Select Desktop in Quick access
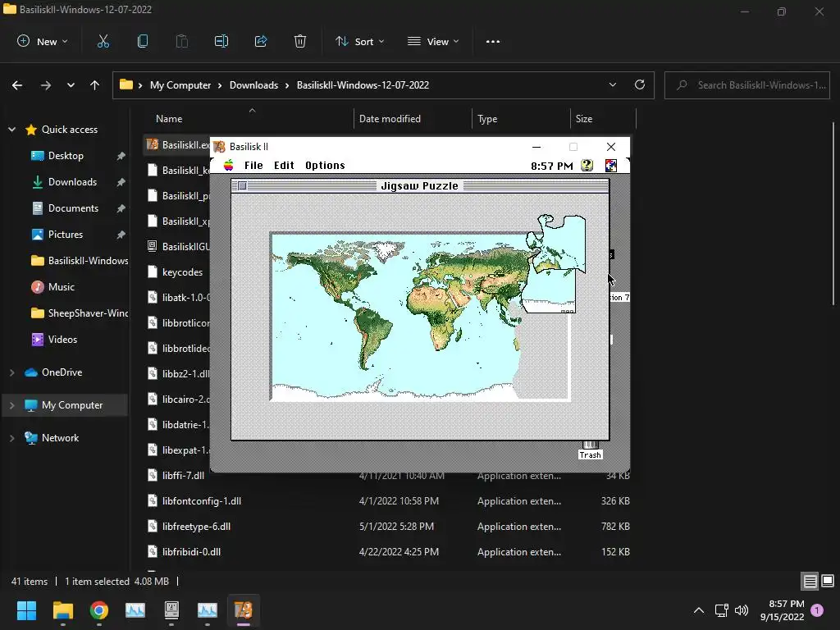 tap(66, 155)
